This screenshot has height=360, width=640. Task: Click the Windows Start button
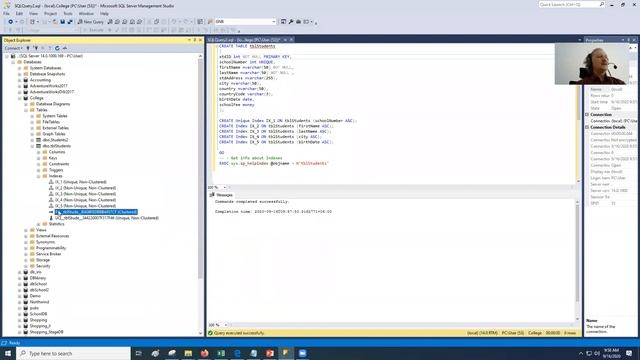8,353
